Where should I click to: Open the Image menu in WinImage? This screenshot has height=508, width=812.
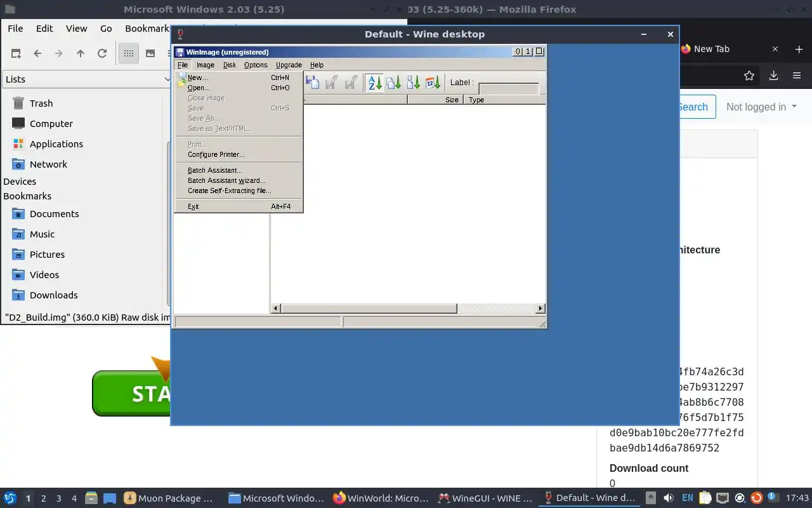(x=205, y=65)
